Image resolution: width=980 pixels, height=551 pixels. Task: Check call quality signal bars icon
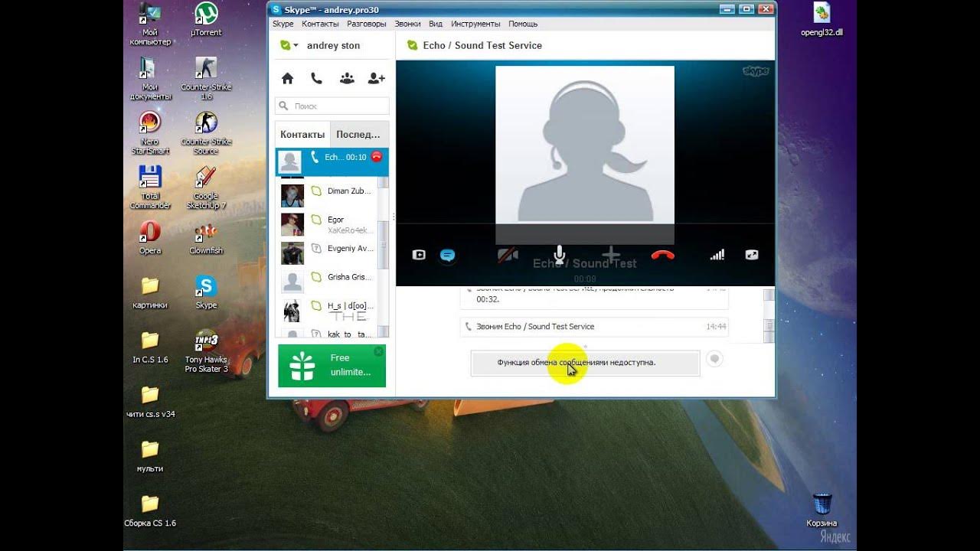pos(717,255)
